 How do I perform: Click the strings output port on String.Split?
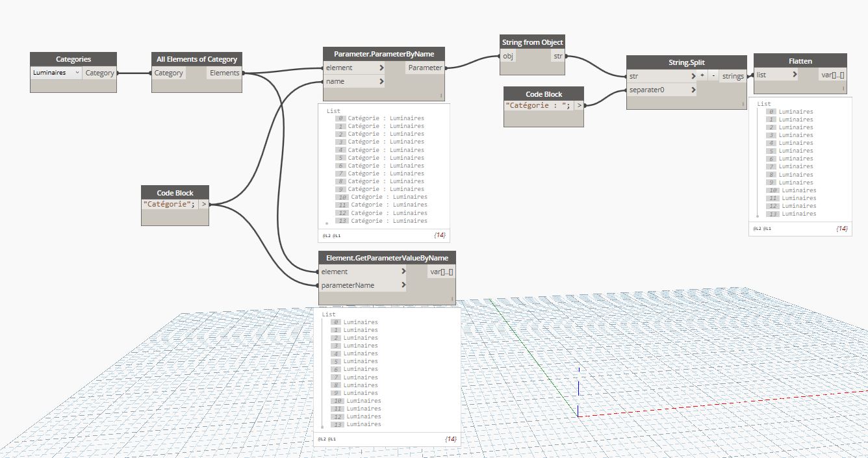(x=733, y=76)
